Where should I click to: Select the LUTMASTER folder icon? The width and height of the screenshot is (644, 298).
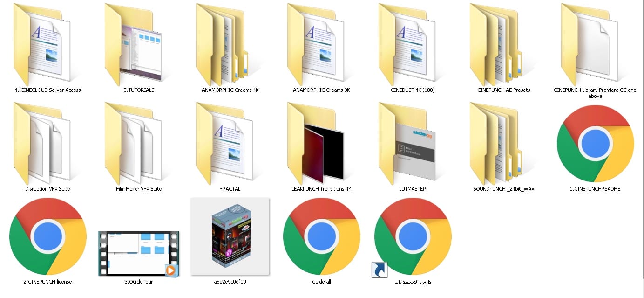pyautogui.click(x=407, y=143)
